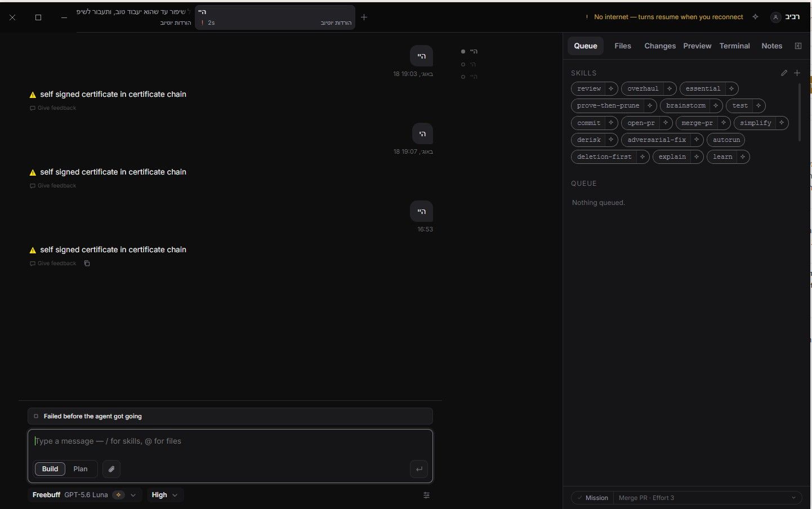The width and height of the screenshot is (812, 509).
Task: Click the sparkle icon on the review skill
Action: 611,88
